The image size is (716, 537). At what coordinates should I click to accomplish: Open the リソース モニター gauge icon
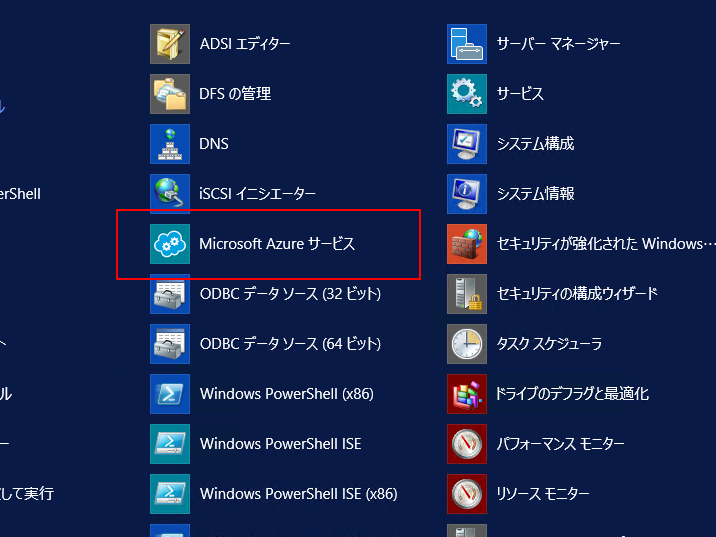tap(467, 494)
